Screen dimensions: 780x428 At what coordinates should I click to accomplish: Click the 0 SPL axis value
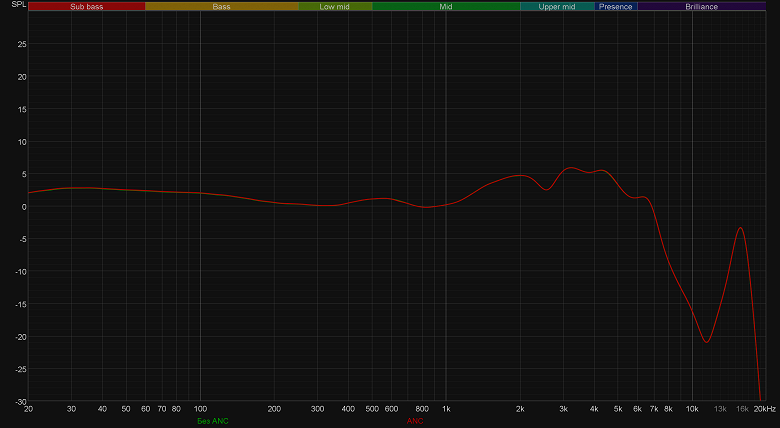tap(24, 207)
